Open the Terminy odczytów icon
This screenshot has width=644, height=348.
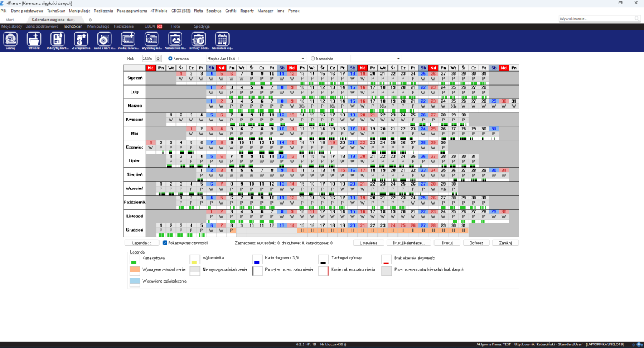click(199, 41)
